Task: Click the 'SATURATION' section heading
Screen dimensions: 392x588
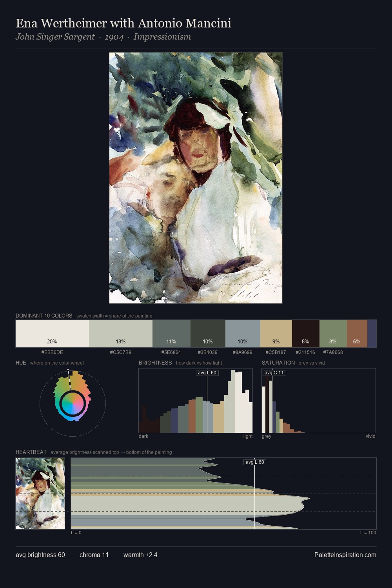Action: coord(278,363)
